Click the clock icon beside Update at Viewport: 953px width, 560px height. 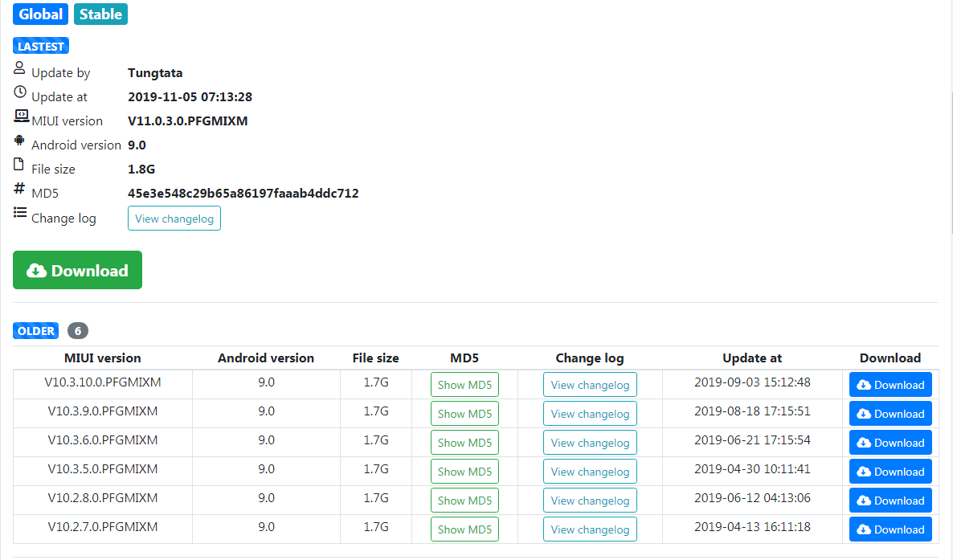tap(20, 92)
